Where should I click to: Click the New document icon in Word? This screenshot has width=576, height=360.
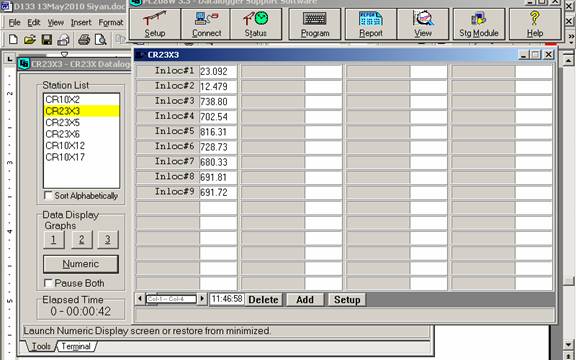coord(13,39)
